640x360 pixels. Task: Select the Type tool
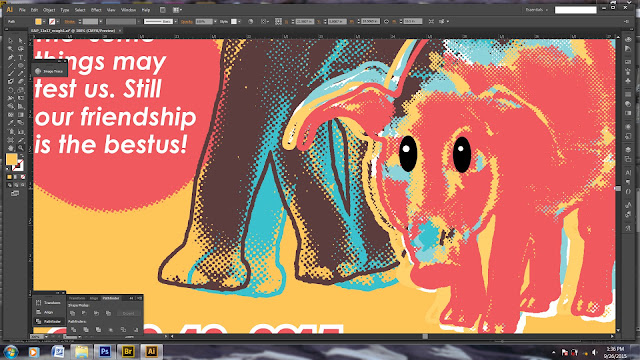20,58
